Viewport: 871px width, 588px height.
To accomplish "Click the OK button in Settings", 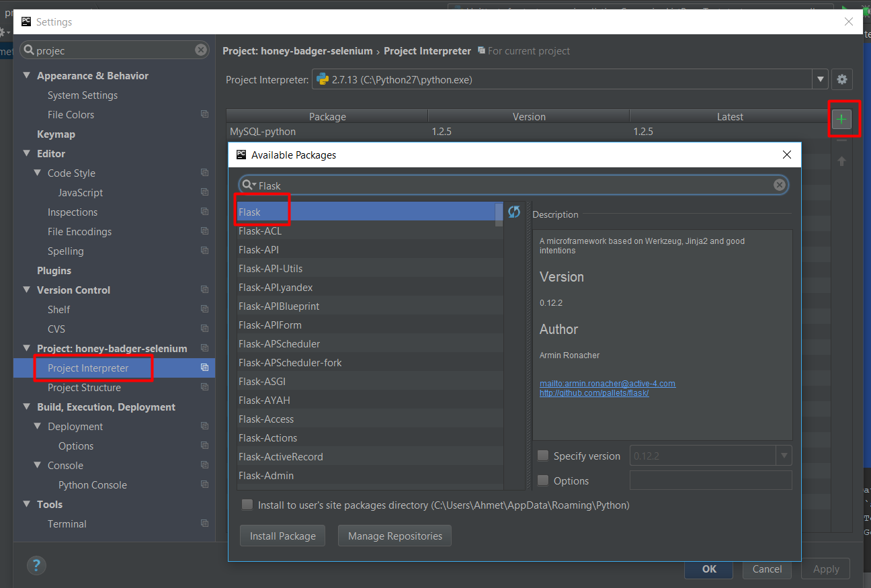I will coord(709,569).
